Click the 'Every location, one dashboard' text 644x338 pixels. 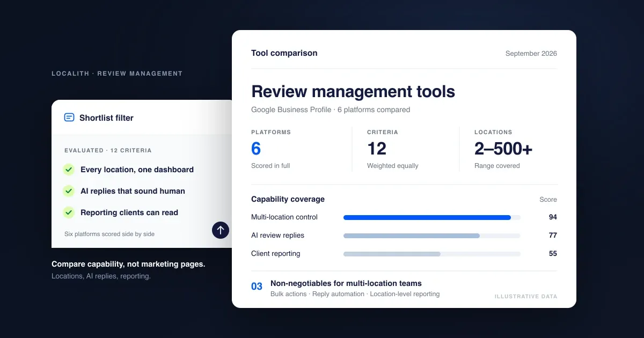[x=137, y=170]
